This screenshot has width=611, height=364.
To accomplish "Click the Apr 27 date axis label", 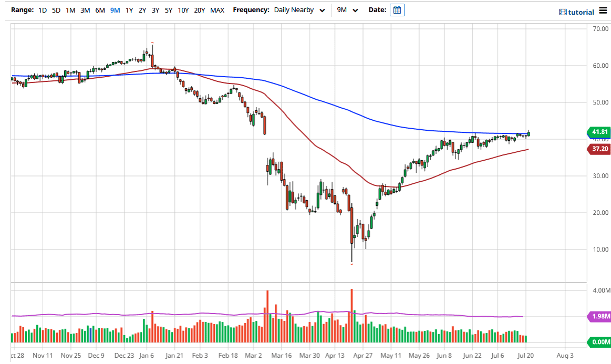I will click(363, 356).
